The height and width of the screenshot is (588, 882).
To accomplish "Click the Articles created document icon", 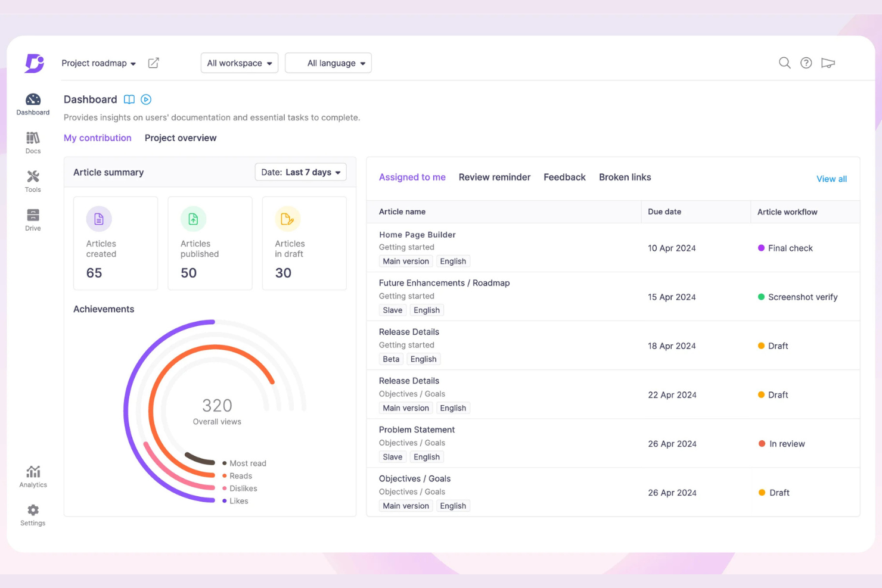I will coord(99,219).
